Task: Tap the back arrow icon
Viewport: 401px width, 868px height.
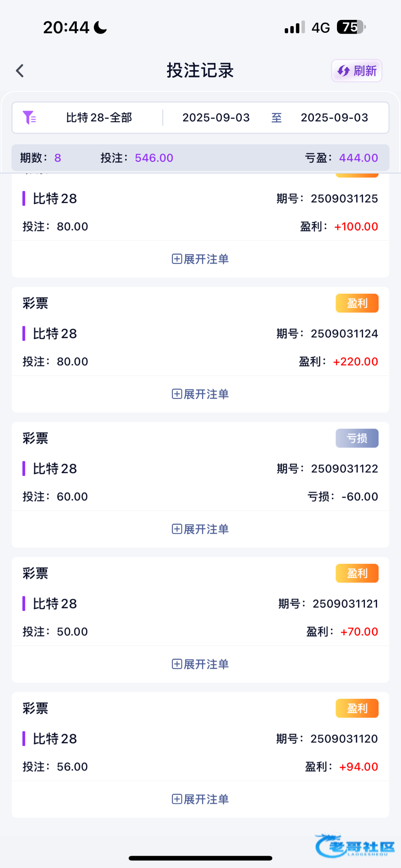Action: (x=20, y=71)
